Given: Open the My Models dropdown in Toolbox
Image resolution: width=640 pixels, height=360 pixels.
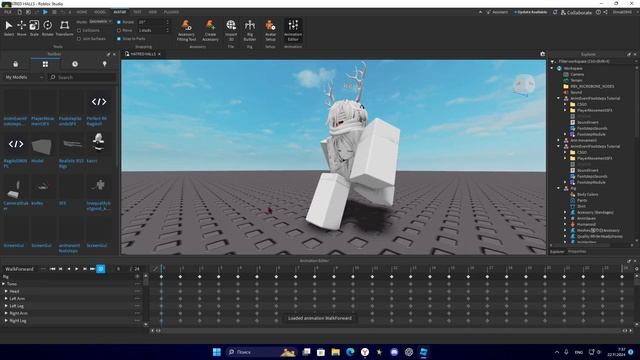Looking at the screenshot, I should point(24,77).
